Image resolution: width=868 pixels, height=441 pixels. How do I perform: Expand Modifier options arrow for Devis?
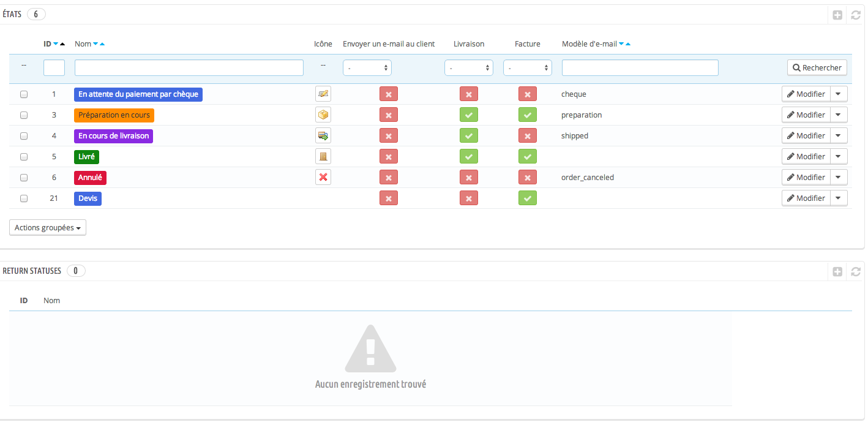839,198
